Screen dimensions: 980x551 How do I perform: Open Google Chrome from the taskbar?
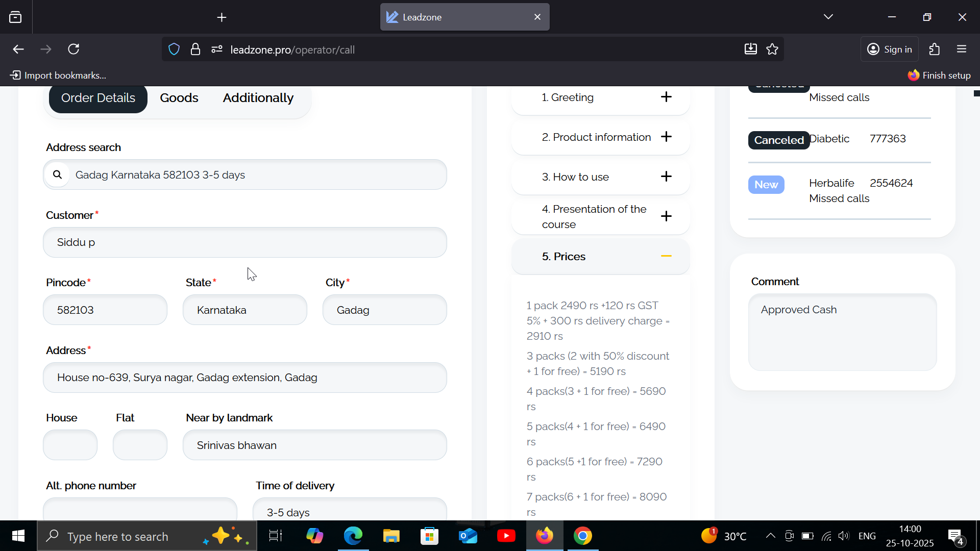coord(582,536)
